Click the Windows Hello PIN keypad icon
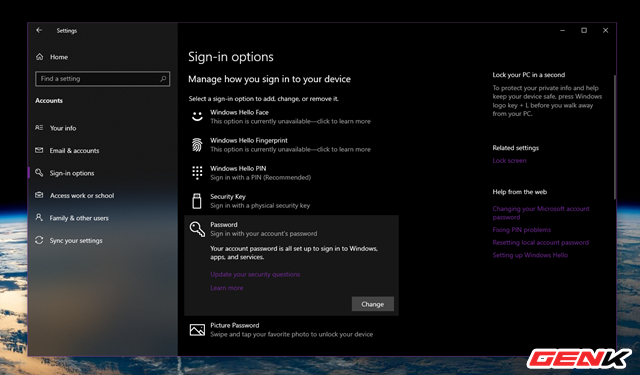This screenshot has width=640, height=375. tap(197, 173)
